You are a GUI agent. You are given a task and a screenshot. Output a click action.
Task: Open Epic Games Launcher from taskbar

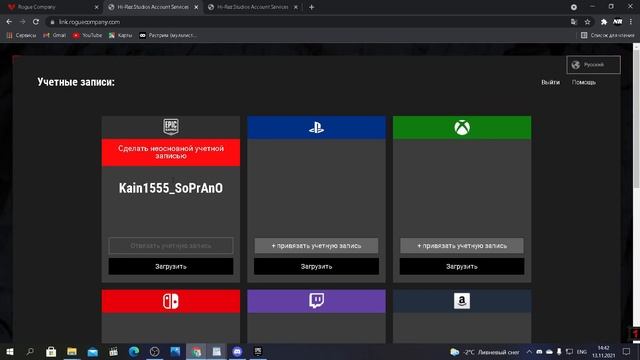258,351
